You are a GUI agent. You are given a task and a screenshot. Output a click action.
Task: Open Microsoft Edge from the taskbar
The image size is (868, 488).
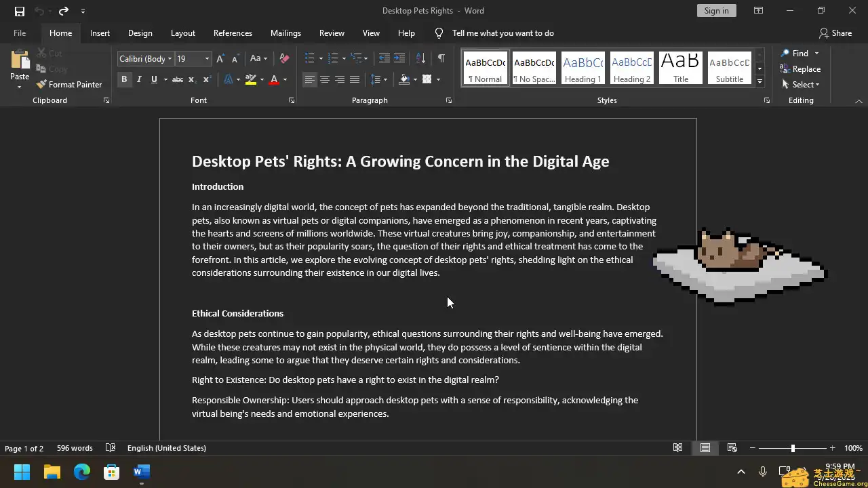pyautogui.click(x=82, y=472)
